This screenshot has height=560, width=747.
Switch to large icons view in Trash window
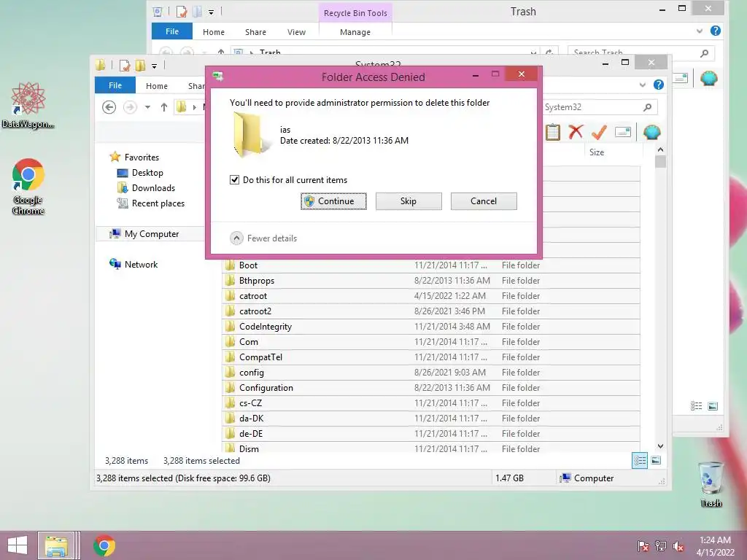click(713, 406)
